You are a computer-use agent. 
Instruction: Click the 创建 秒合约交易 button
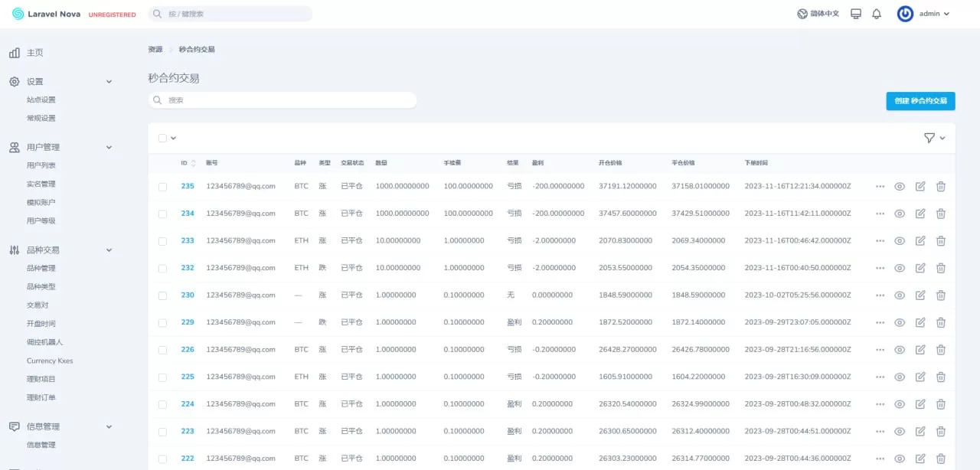click(920, 100)
